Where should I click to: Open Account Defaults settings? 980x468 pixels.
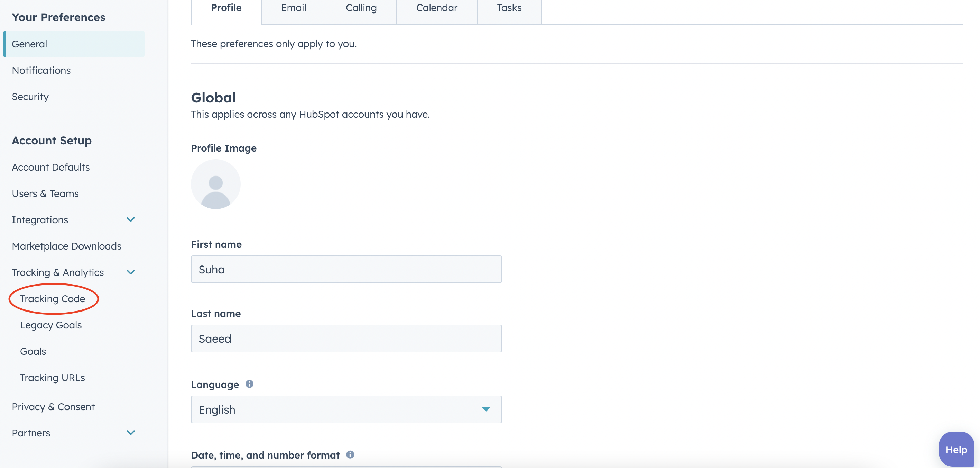50,167
